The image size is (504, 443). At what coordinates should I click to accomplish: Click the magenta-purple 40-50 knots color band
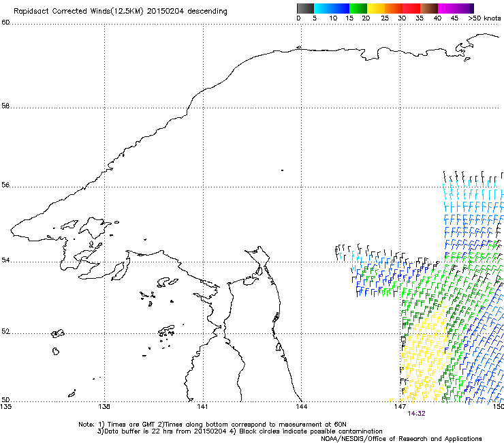456,8
